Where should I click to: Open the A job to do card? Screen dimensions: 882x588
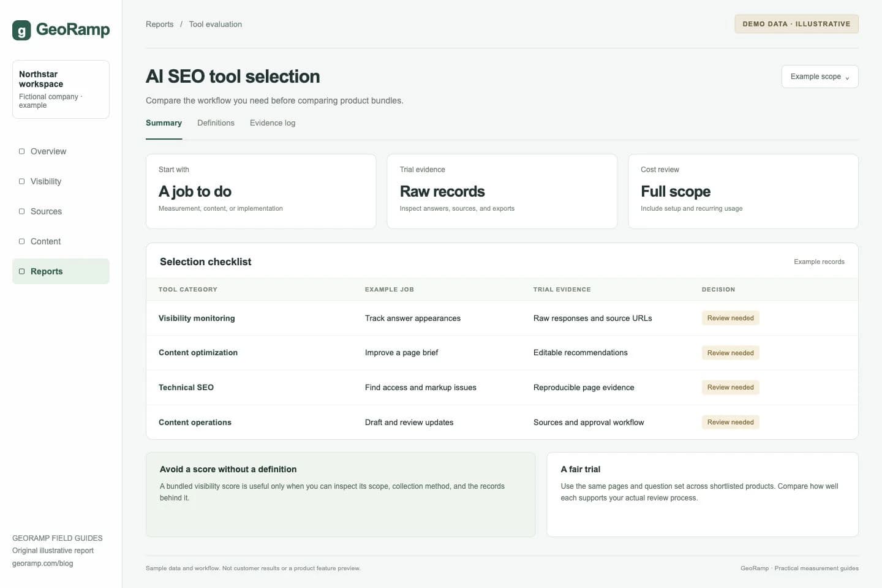click(261, 191)
